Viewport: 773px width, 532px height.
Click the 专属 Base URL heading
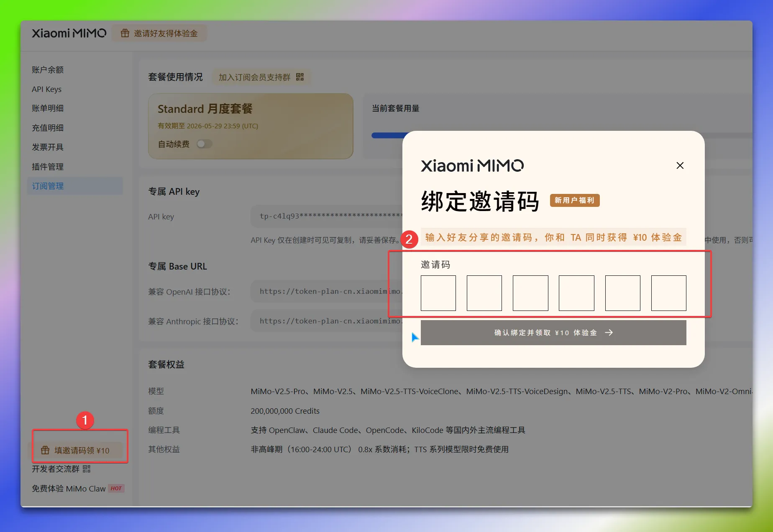177,266
